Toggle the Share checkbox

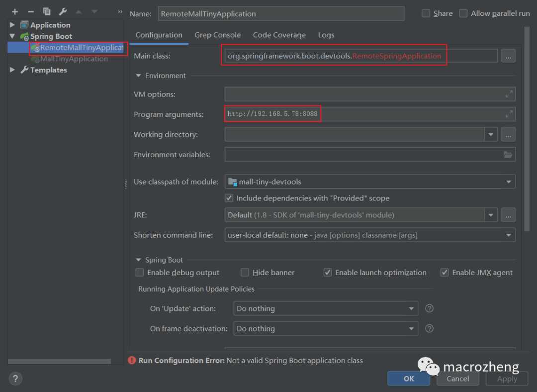[x=426, y=13]
